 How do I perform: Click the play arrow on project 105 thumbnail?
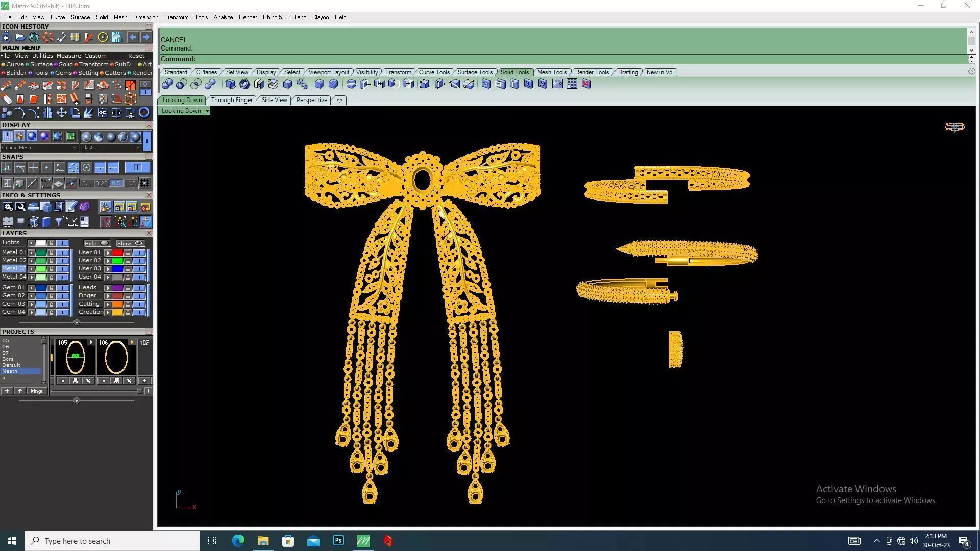tap(91, 342)
